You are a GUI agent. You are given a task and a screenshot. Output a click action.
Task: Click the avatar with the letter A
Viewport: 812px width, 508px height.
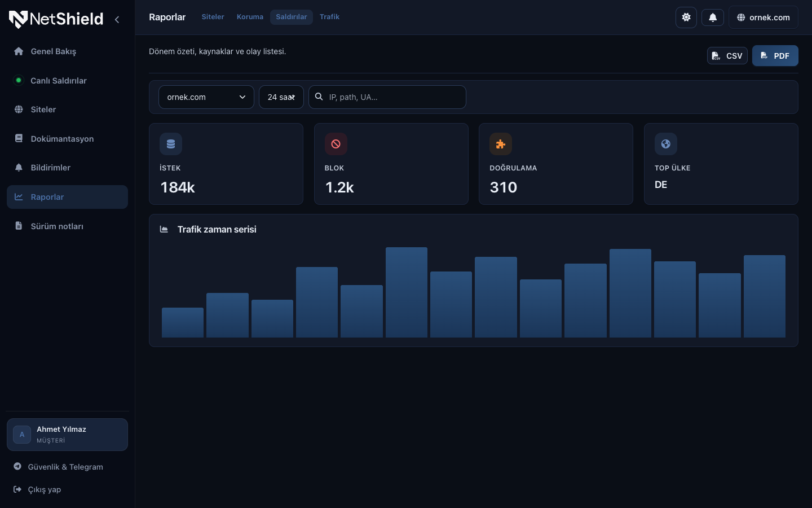coord(22,435)
